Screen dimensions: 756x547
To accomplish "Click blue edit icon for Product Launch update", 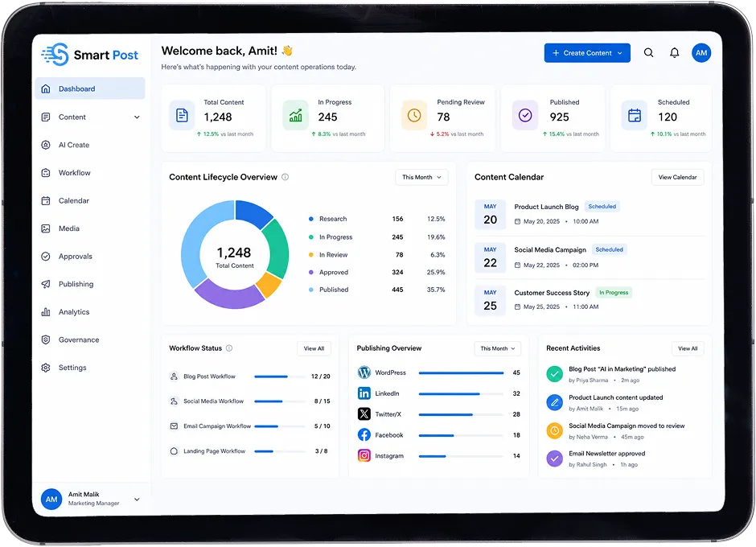I will pyautogui.click(x=554, y=402).
